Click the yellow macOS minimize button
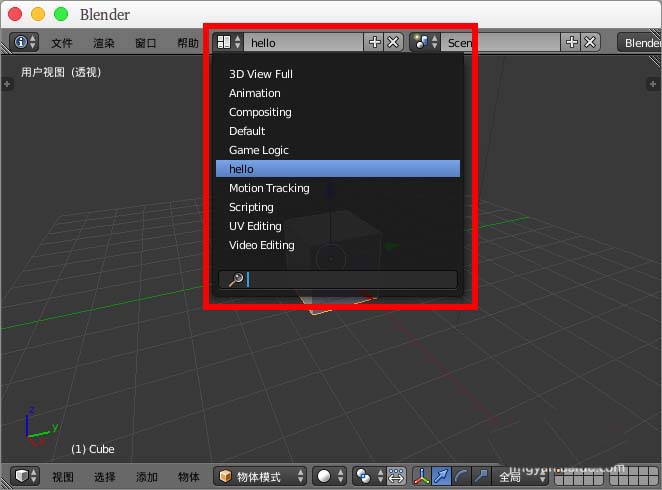 38,14
